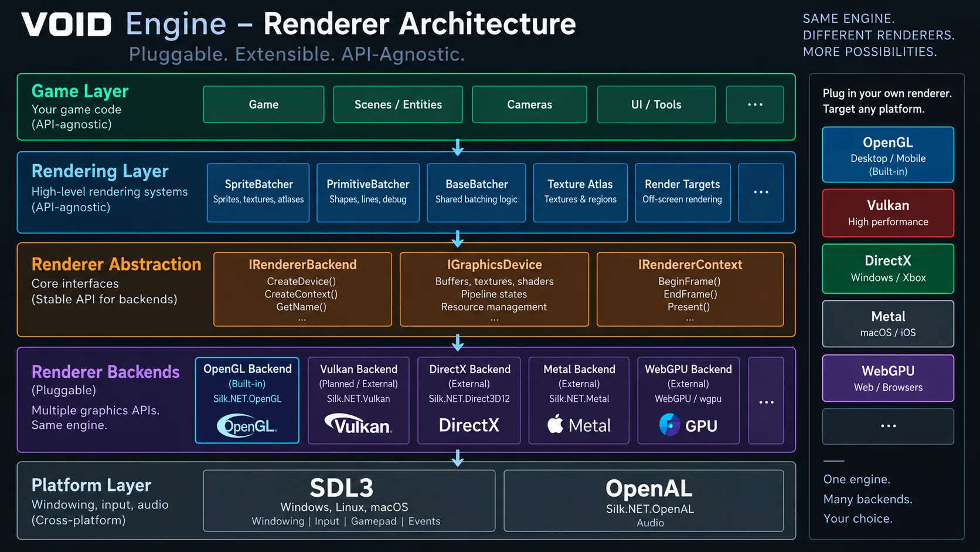Click the Game Layer heading

pos(80,92)
